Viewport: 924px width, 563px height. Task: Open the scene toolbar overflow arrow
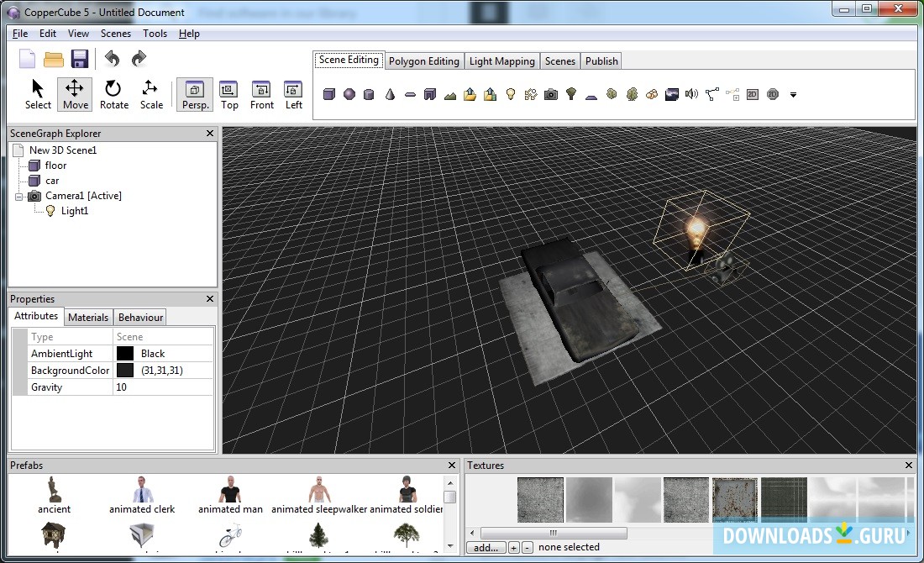point(793,95)
